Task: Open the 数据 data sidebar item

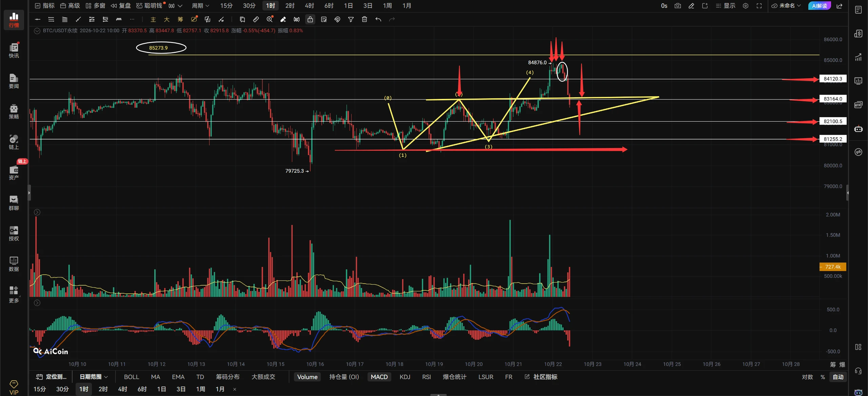Action: pos(14,264)
